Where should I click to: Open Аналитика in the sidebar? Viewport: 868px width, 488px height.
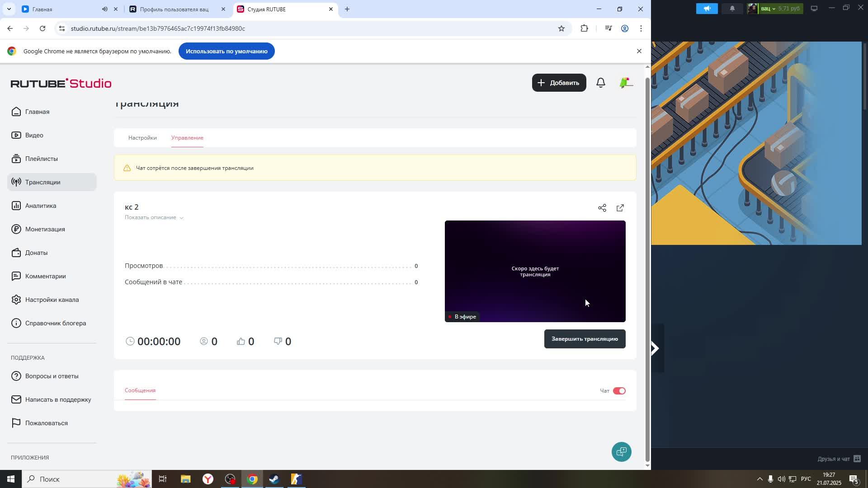point(40,206)
